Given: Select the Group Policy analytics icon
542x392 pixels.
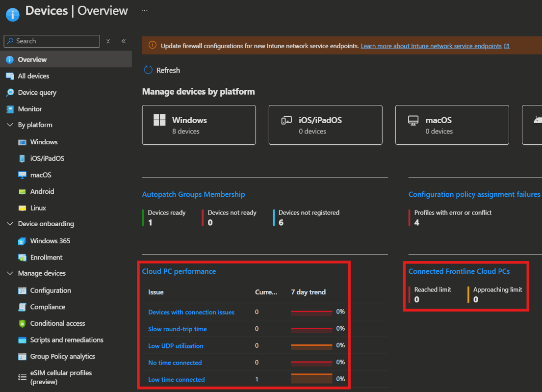Looking at the screenshot, I should [x=22, y=357].
